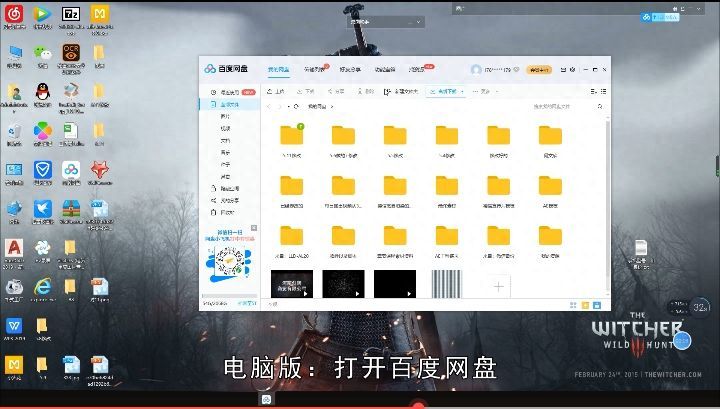The width and height of the screenshot is (720, 409).
Task: Select 全部文件 all files in sidebar
Action: click(230, 105)
